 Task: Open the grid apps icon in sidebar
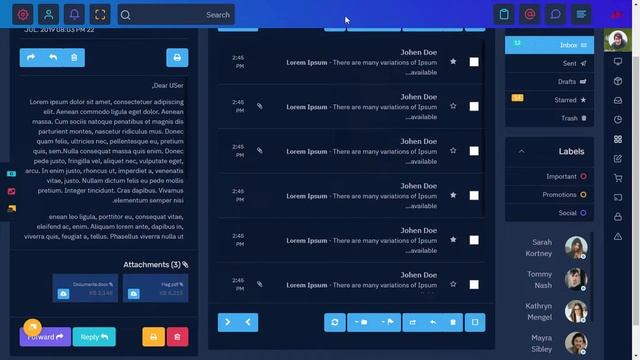point(618,139)
